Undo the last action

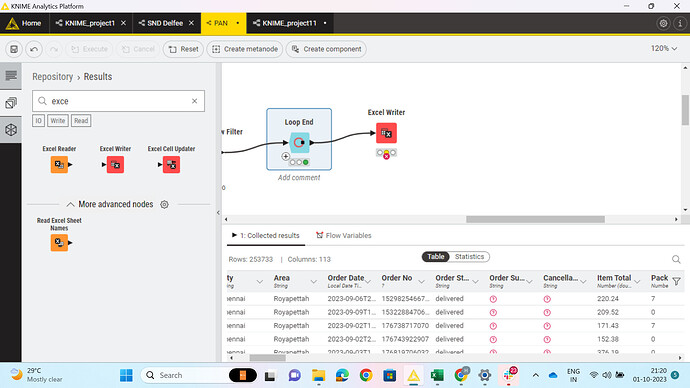(x=34, y=49)
